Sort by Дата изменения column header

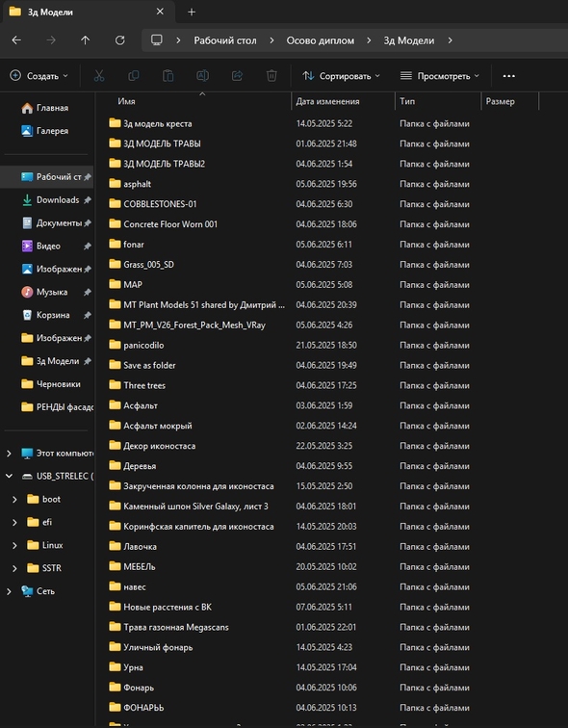327,101
